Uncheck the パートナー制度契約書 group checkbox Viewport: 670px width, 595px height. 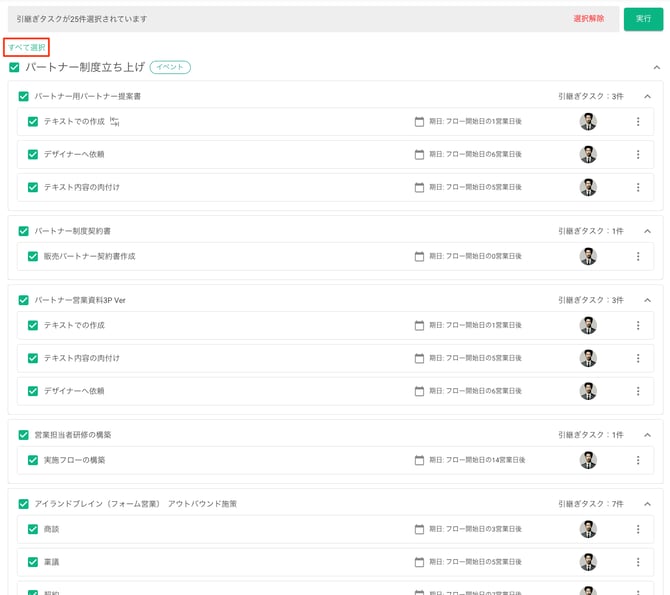pyautogui.click(x=24, y=231)
